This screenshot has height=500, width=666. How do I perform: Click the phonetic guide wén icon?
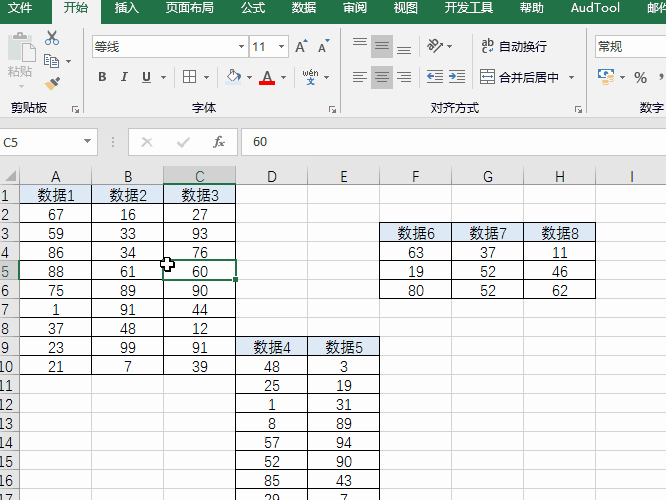click(310, 77)
